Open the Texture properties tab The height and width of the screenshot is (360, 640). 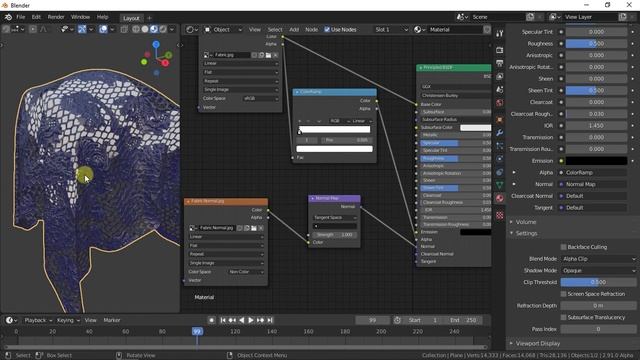[500, 215]
